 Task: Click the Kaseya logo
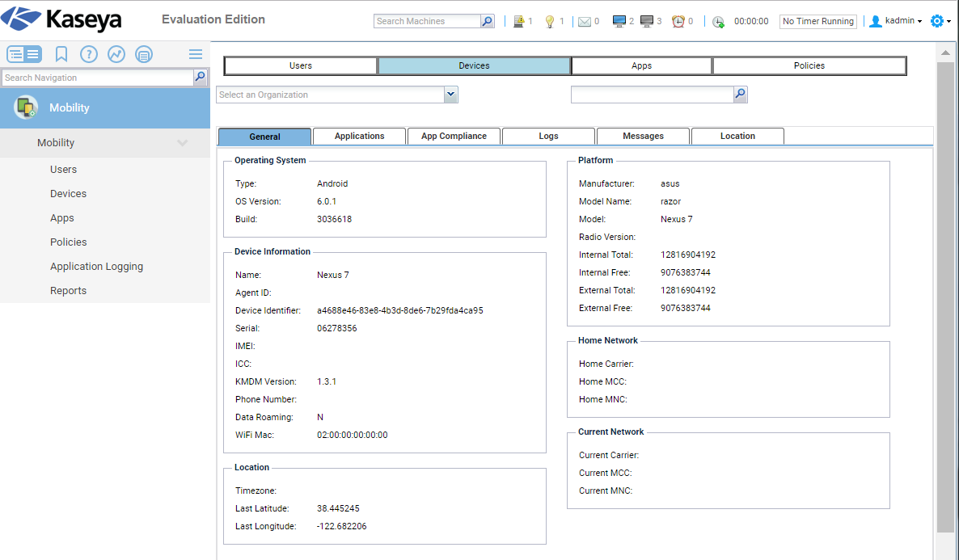click(61, 19)
